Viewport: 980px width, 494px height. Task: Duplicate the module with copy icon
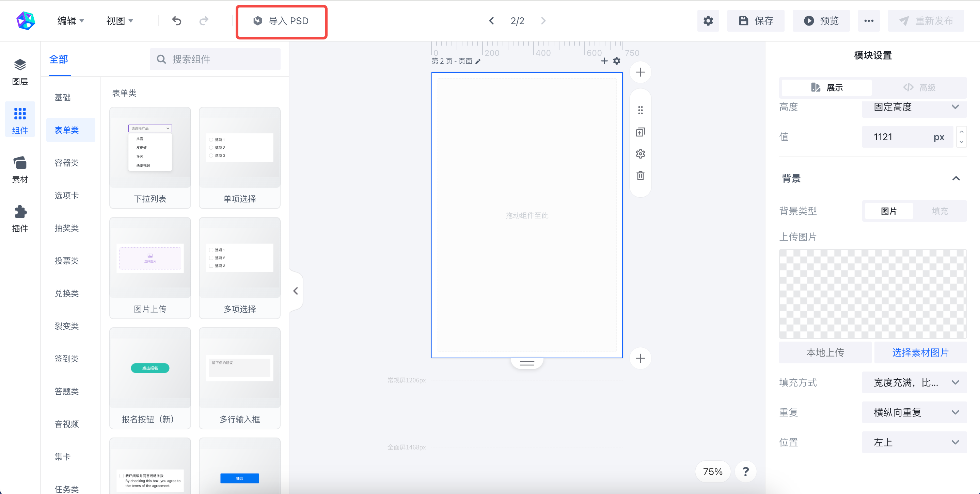(x=640, y=132)
